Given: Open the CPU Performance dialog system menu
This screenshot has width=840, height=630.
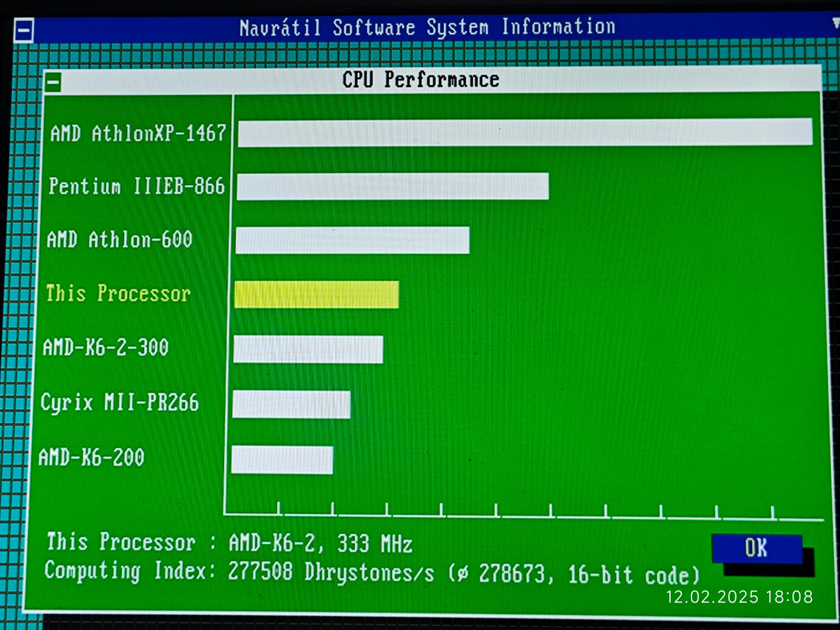Looking at the screenshot, I should [54, 82].
